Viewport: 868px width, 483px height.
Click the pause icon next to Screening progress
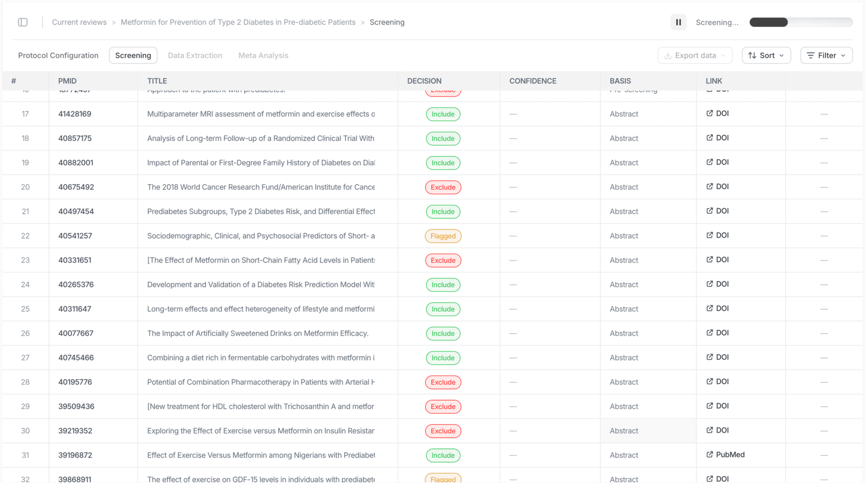[x=678, y=22]
